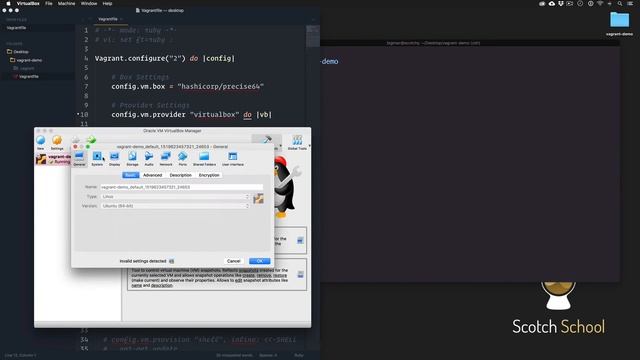The height and width of the screenshot is (360, 640).
Task: Click the Machine Tools hammer icon
Action: pyautogui.click(x=267, y=140)
